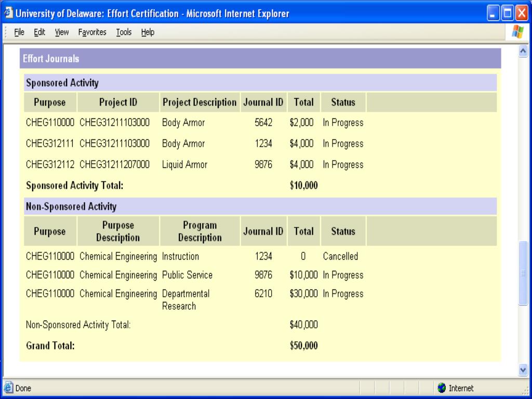The image size is (532, 399).
Task: Click Status header in Non-Sponsored Activity table
Action: 343,231
